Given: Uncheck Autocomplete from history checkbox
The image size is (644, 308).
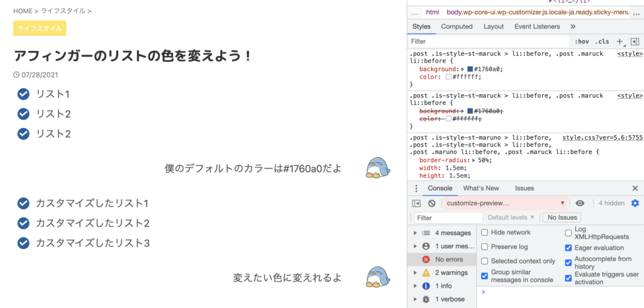Looking at the screenshot, I should pyautogui.click(x=569, y=262).
